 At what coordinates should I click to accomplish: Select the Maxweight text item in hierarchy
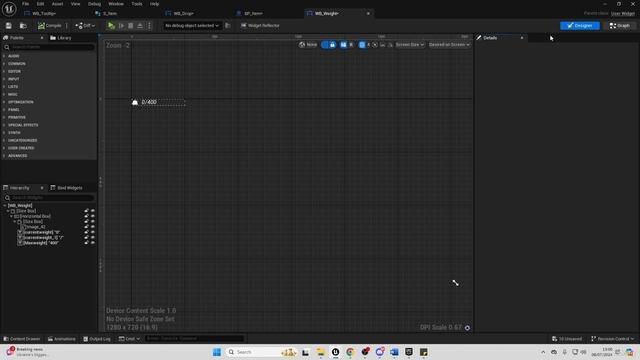click(41, 243)
